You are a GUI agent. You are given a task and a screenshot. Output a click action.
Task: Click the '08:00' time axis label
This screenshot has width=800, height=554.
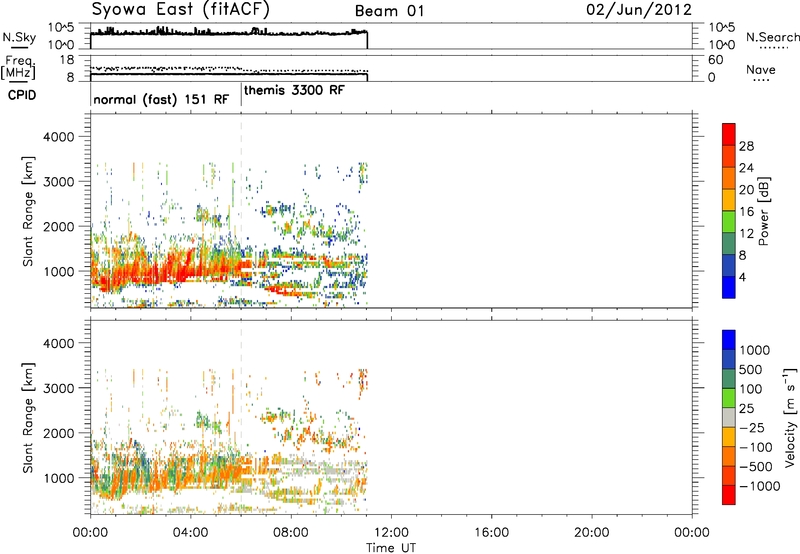(291, 533)
